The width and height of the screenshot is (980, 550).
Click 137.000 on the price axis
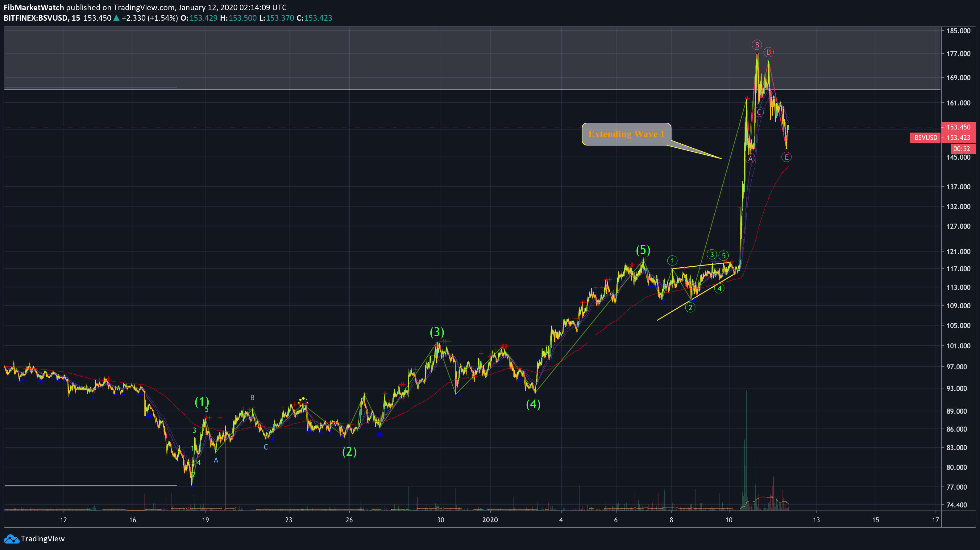958,187
